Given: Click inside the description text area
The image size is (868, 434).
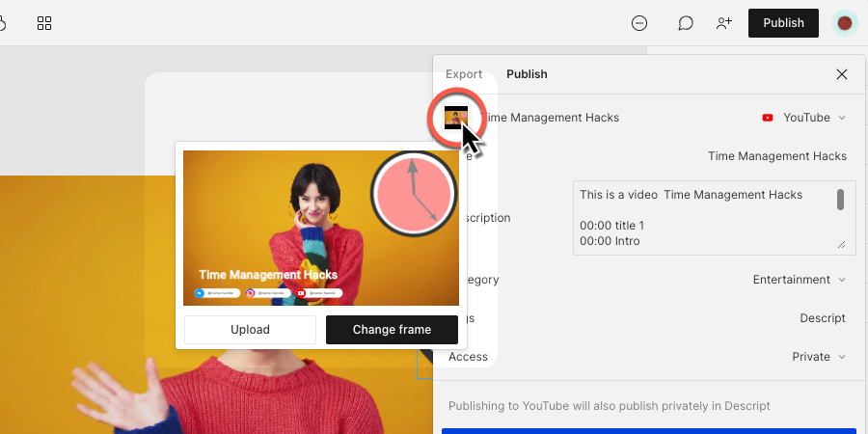Looking at the screenshot, I should [714, 218].
